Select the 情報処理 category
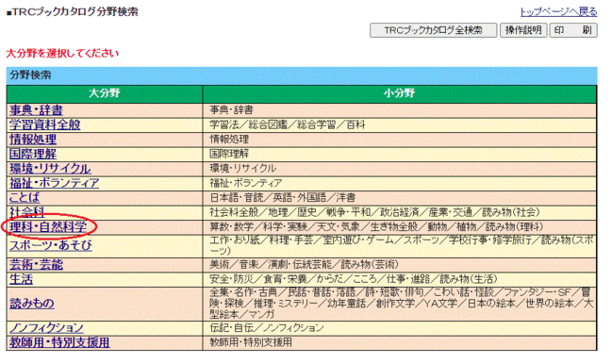 (33, 140)
